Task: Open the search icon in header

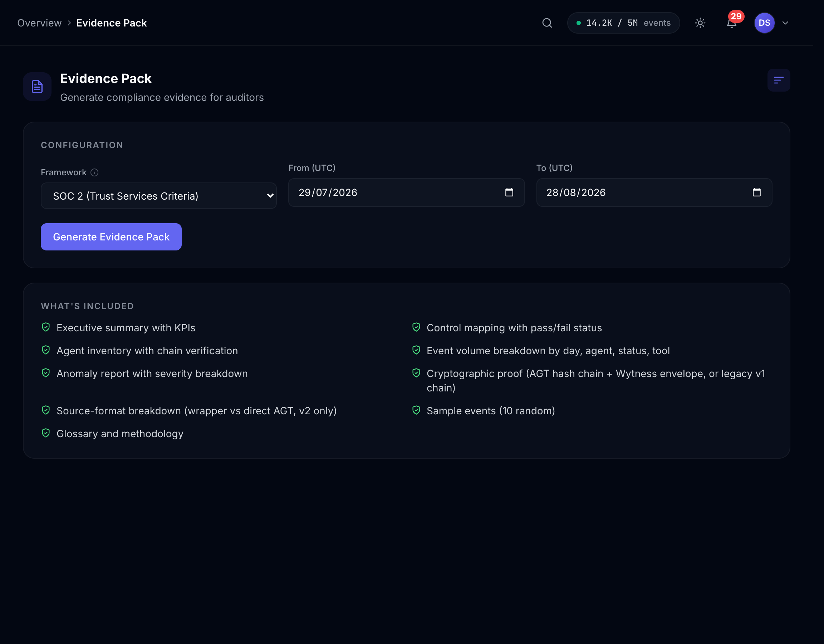Action: (x=547, y=23)
